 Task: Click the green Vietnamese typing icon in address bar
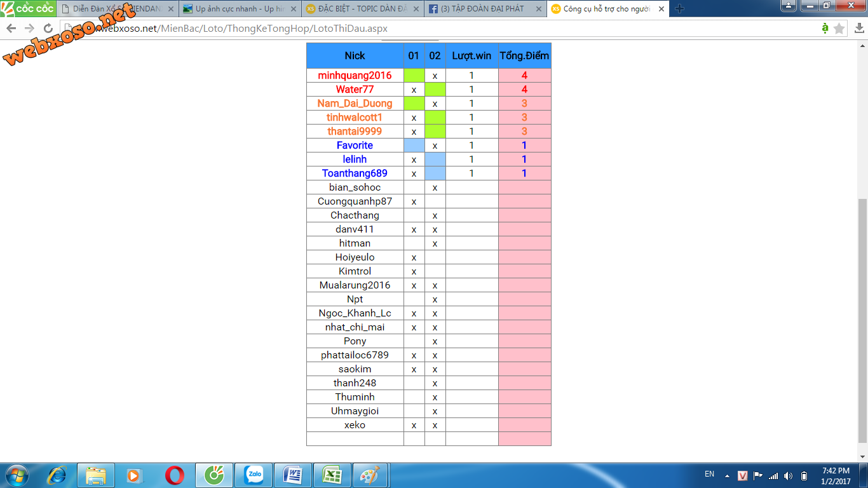(824, 29)
